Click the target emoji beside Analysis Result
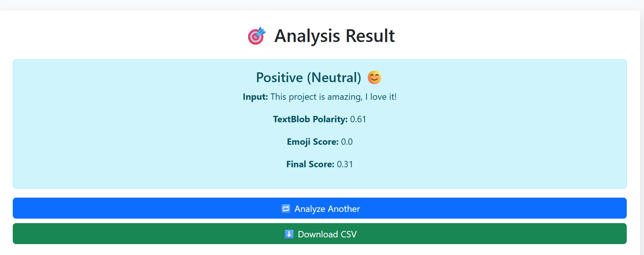 [x=256, y=36]
